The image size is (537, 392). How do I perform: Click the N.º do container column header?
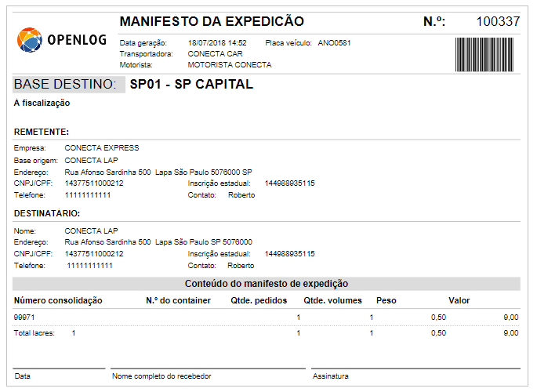point(178,300)
